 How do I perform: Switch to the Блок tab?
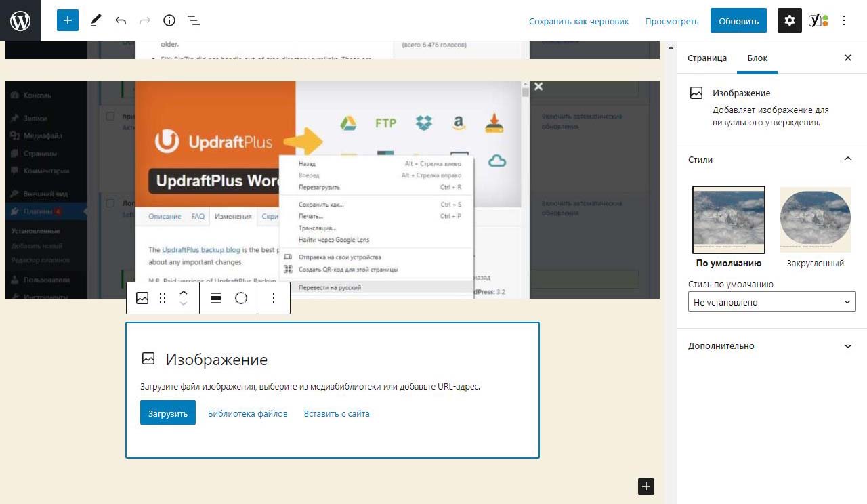pos(757,58)
